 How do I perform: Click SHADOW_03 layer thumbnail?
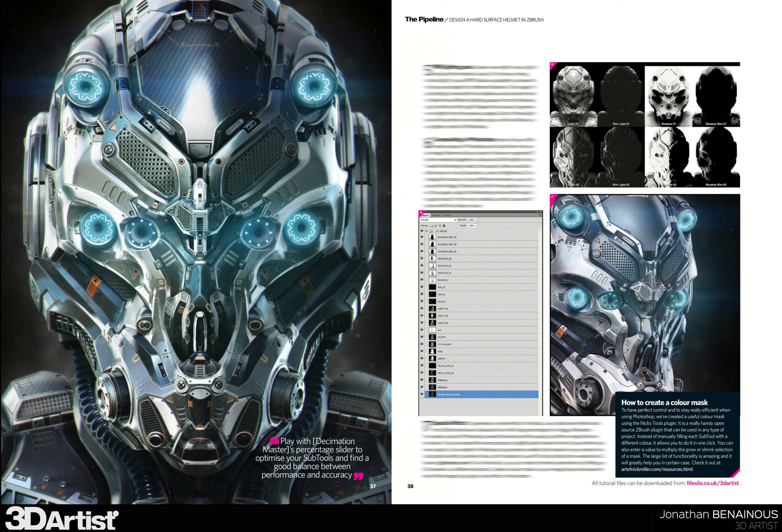coord(433,258)
